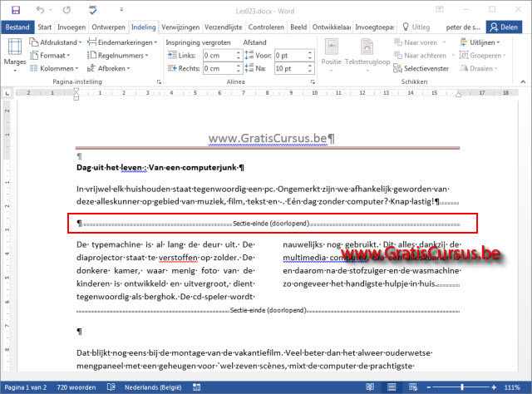Open the Uitlijnen align menu
This screenshot has width=532, height=394.
click(x=480, y=42)
